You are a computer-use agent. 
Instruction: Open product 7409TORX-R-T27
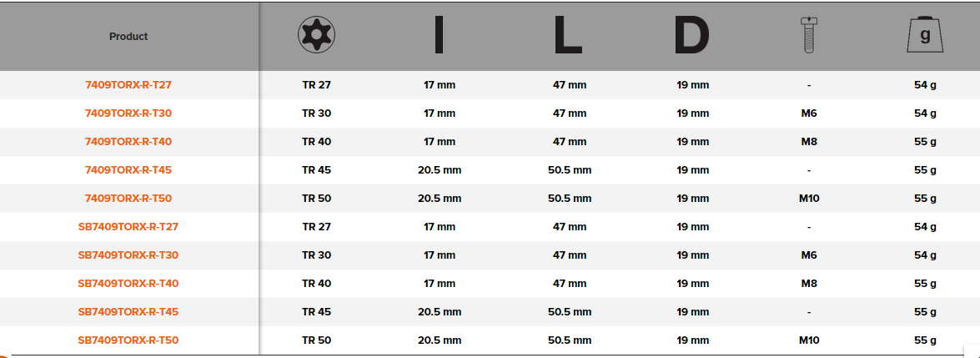coord(128,85)
